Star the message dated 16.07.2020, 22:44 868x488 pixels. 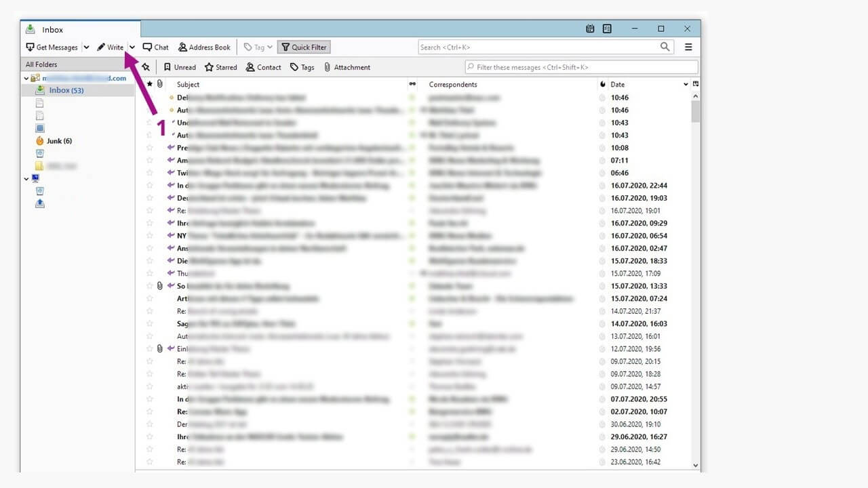point(150,186)
